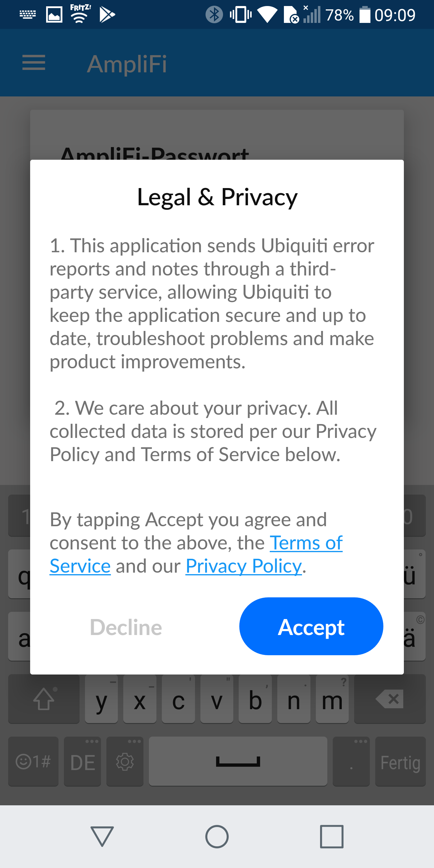Image resolution: width=434 pixels, height=868 pixels.
Task: Open recent apps with square icon
Action: (332, 836)
